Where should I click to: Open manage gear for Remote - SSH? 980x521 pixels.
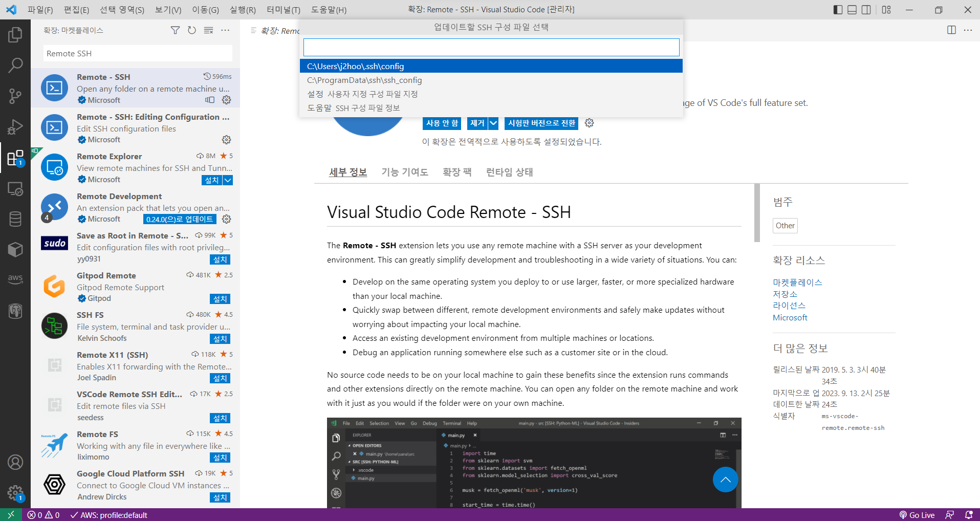coord(227,100)
